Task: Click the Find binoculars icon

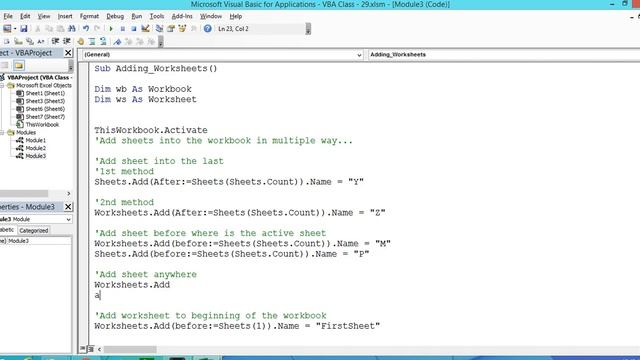Action: point(72,29)
